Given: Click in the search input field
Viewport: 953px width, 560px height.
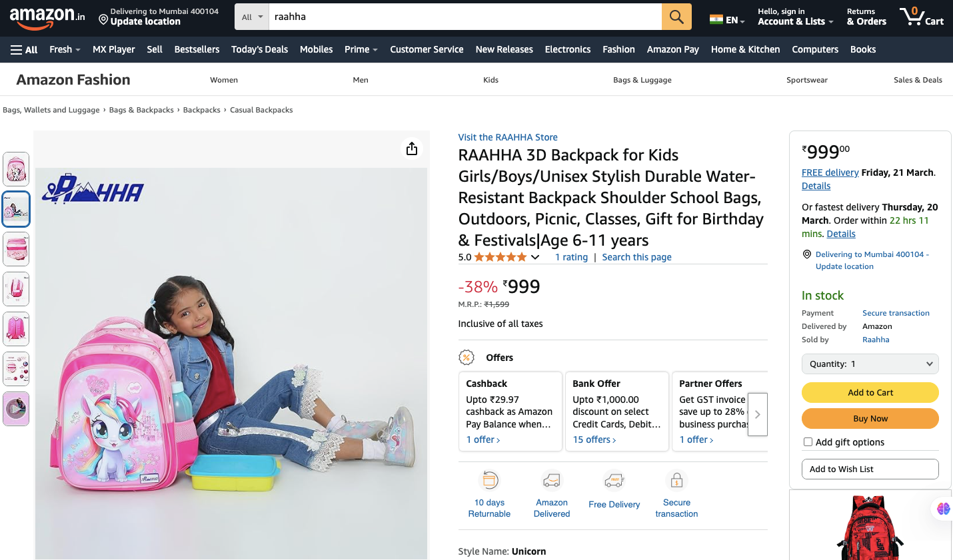Looking at the screenshot, I should pyautogui.click(x=465, y=17).
